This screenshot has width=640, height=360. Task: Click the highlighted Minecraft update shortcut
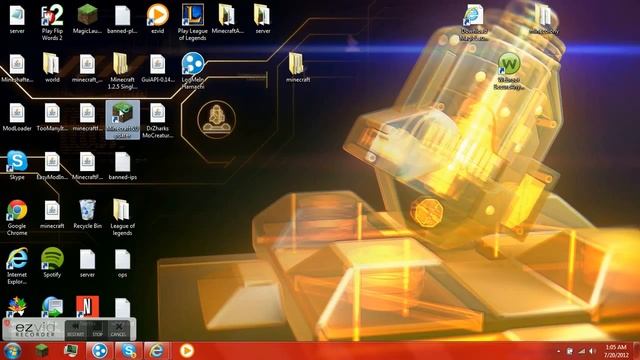122,120
